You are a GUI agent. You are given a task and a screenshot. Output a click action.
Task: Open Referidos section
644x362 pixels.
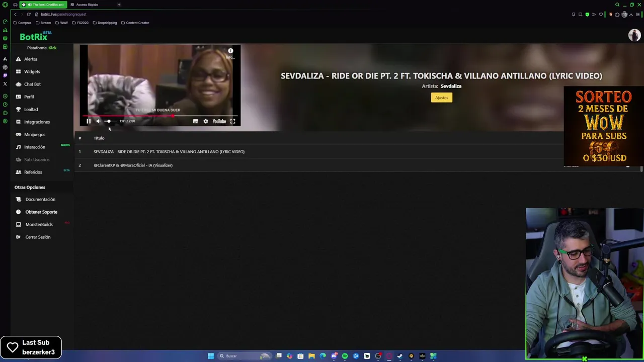[x=33, y=172]
